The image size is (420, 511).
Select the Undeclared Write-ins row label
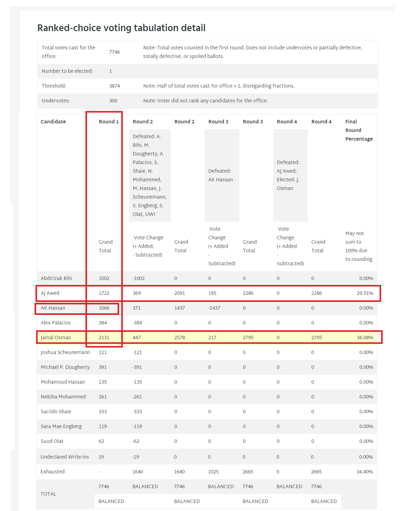pos(65,457)
